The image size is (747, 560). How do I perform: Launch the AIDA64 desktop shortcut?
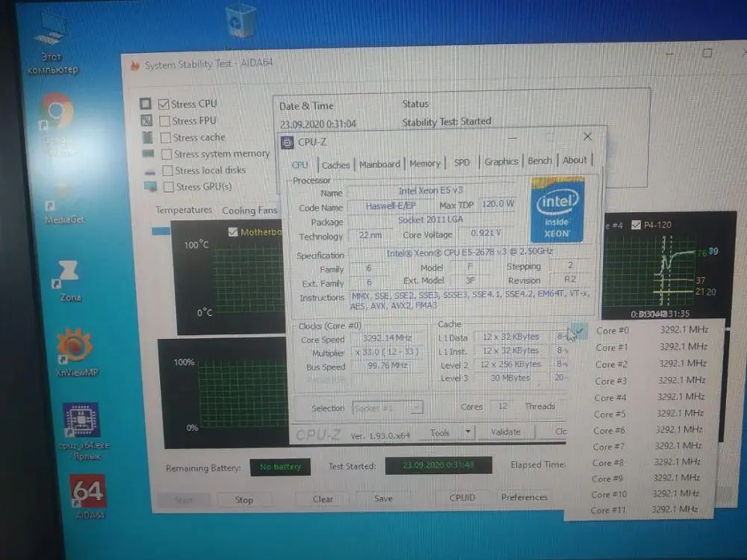pyautogui.click(x=89, y=497)
